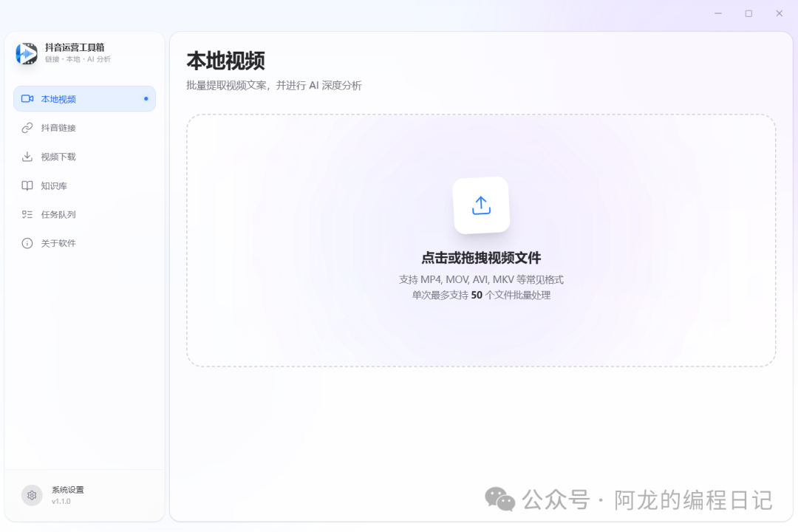
Task: Select the camera icon beside 本地视频
Action: [x=27, y=98]
